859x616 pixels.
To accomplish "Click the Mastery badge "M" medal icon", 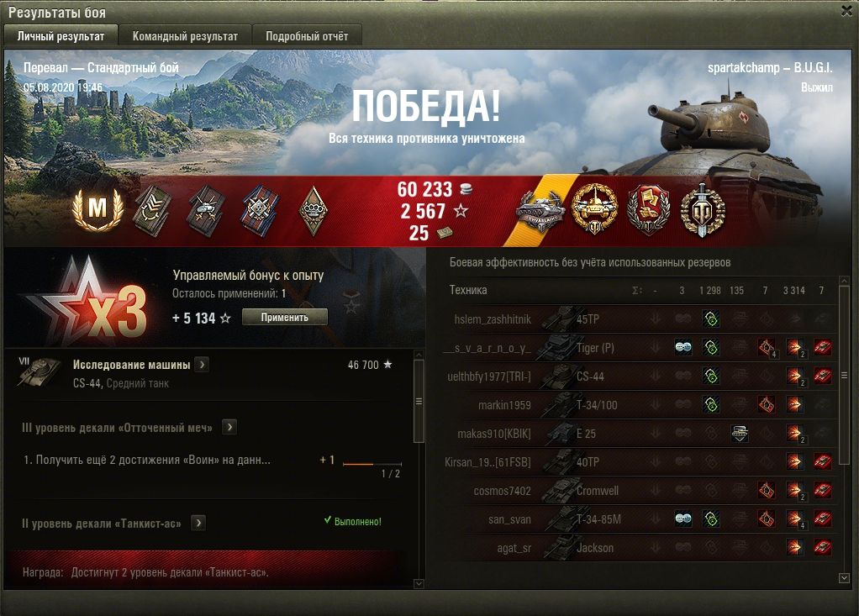I will (x=97, y=209).
